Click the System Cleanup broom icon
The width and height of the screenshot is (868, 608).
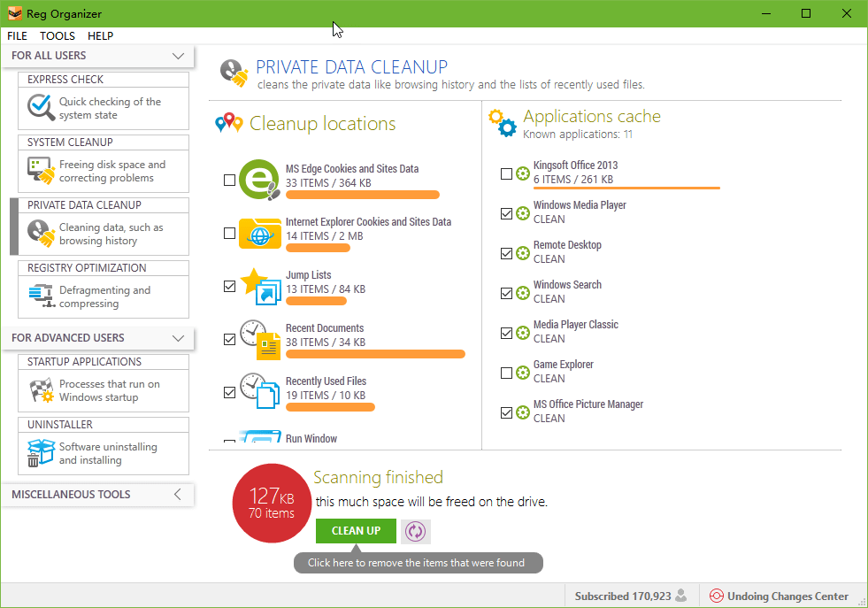coord(41,171)
